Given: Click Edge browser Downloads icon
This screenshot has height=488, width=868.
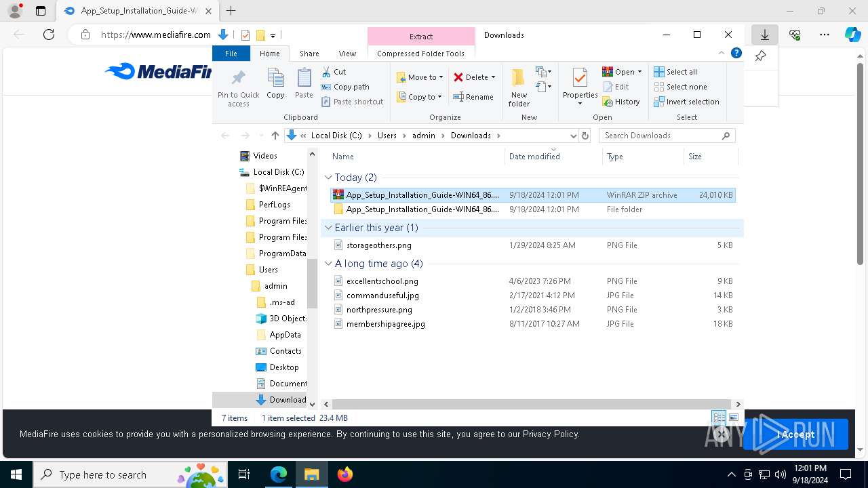Looking at the screenshot, I should [764, 35].
